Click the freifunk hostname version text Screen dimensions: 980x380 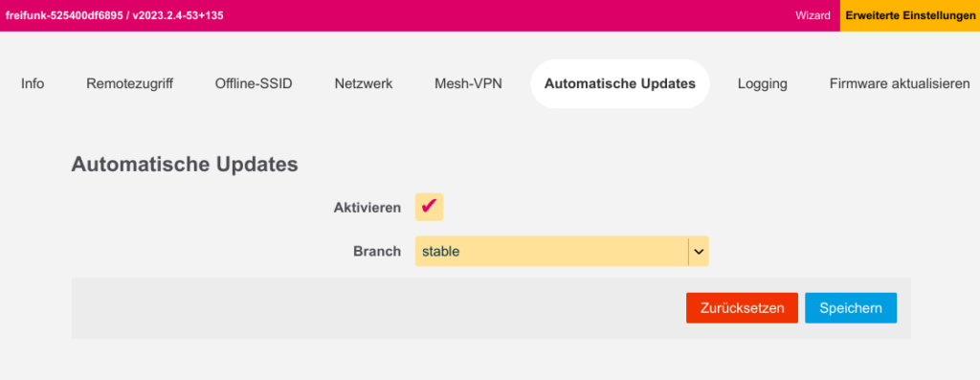(x=115, y=15)
